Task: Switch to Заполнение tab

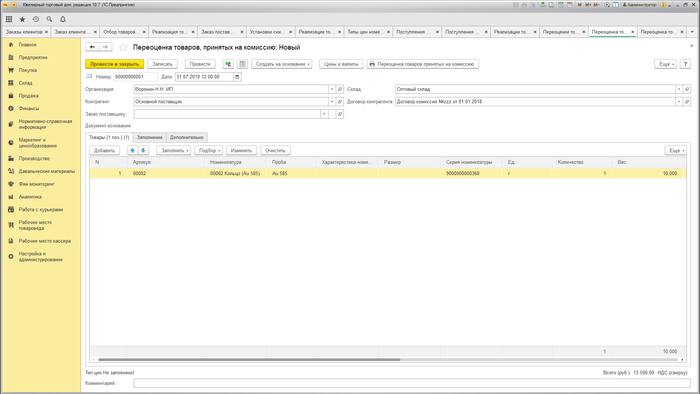Action: [150, 137]
